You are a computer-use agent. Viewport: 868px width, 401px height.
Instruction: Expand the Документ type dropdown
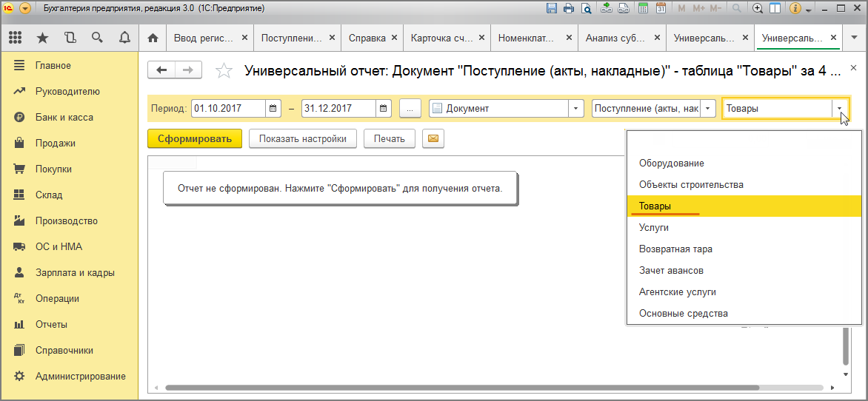pyautogui.click(x=576, y=109)
